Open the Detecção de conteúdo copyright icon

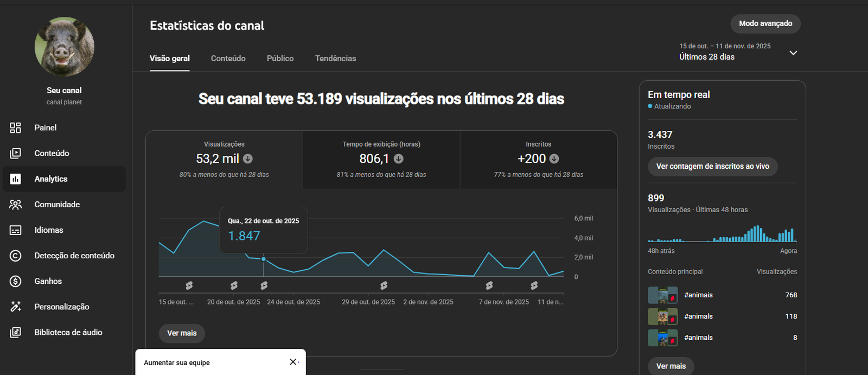click(x=15, y=256)
